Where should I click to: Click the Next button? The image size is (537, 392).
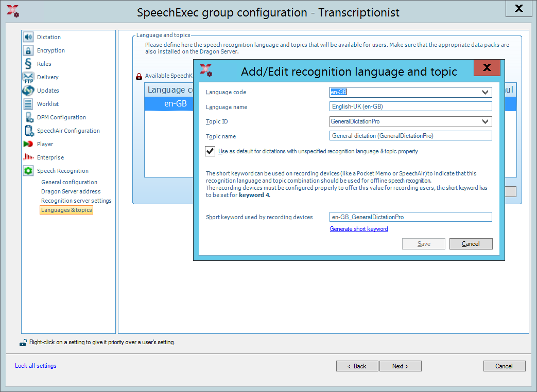point(401,366)
